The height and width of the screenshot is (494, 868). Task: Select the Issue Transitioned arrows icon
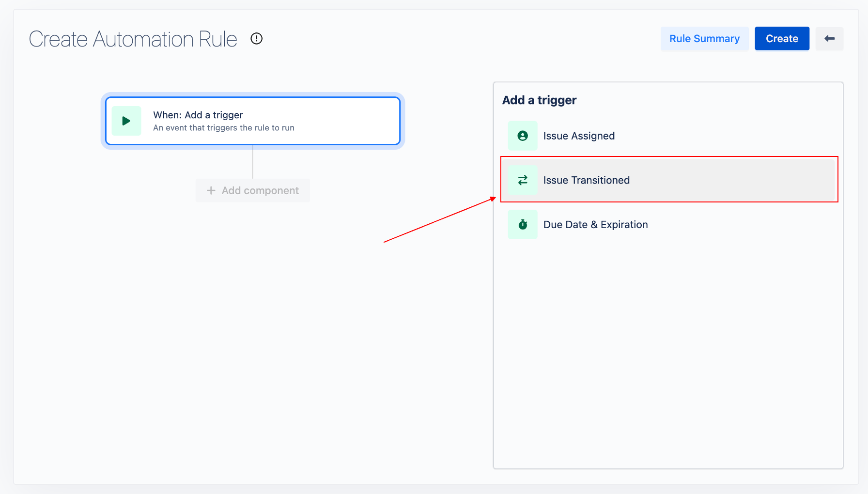click(523, 180)
